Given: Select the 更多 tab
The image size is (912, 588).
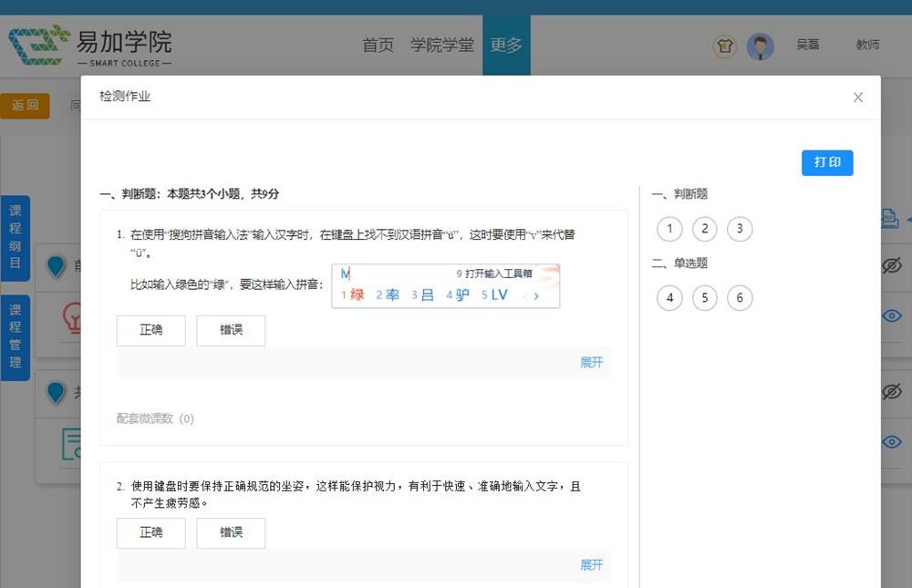Looking at the screenshot, I should click(506, 45).
